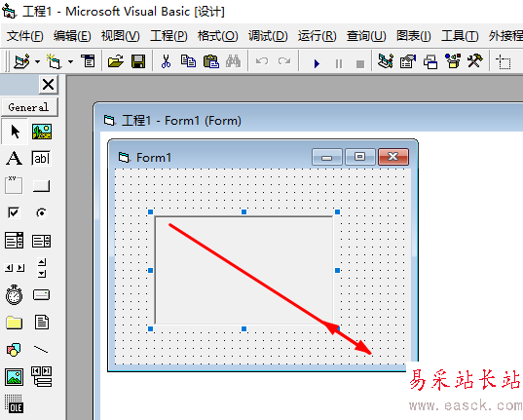The height and width of the screenshot is (420, 523).
Task: Save the project with floppy icon
Action: pos(138,61)
